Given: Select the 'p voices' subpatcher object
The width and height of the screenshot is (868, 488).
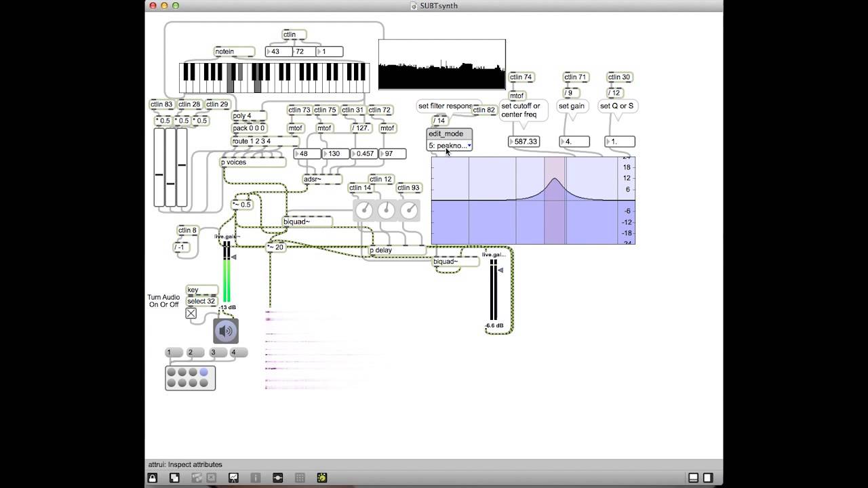Looking at the screenshot, I should coord(253,162).
